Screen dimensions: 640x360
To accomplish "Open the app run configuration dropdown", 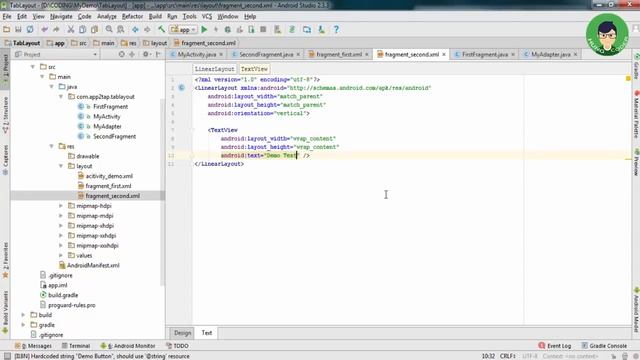I will click(x=183, y=29).
